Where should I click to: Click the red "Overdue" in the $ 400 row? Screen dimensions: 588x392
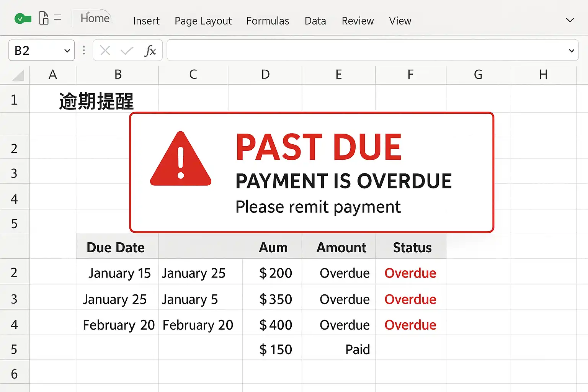(x=410, y=325)
